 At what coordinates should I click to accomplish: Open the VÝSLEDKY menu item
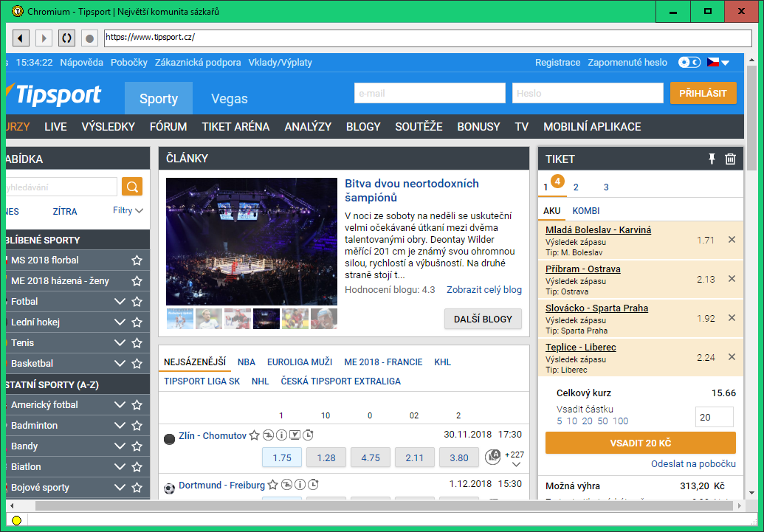pyautogui.click(x=109, y=127)
